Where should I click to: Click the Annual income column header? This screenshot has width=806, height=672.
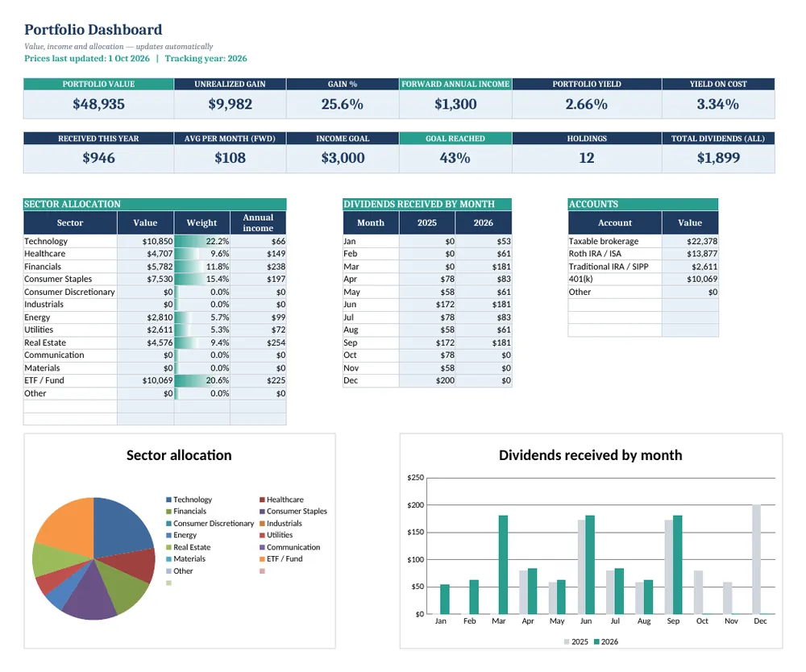(x=258, y=223)
